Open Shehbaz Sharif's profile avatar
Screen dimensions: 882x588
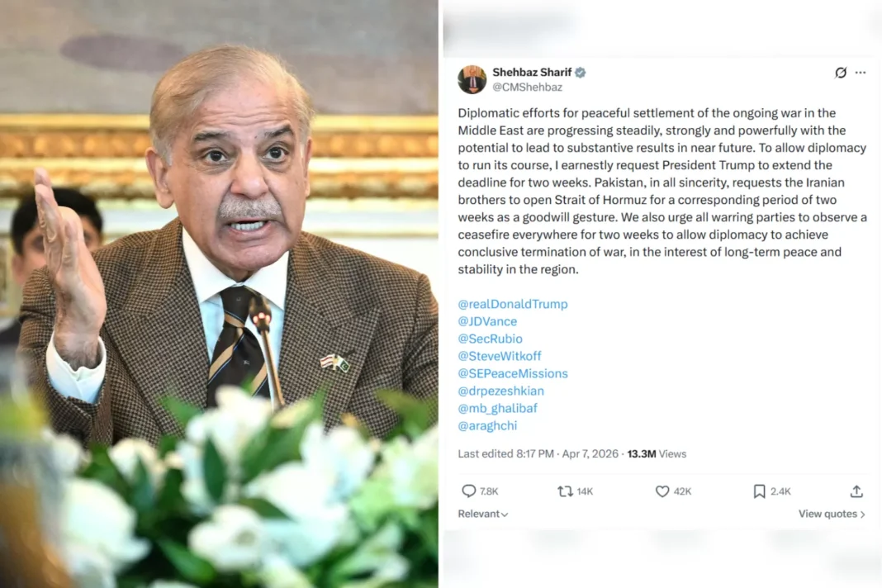pyautogui.click(x=472, y=79)
